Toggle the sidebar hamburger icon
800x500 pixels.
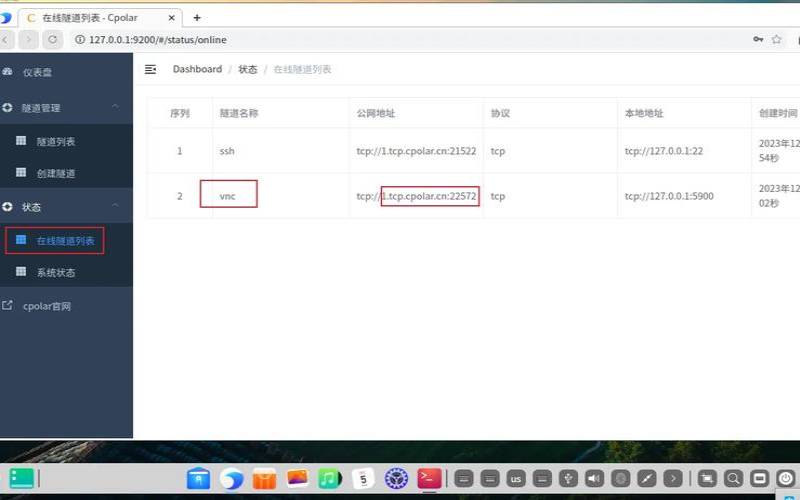150,69
